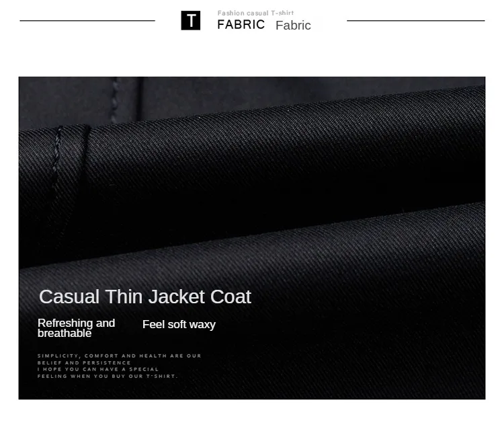504x427 pixels.
Task: Click 'I hope you can have a special' line
Action: click(x=98, y=369)
